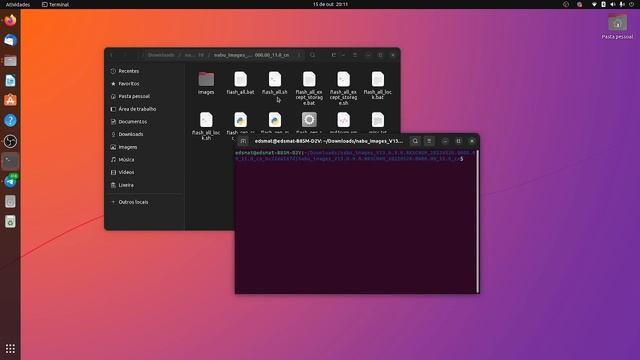Open the removable drive icon in the dock

10,201
